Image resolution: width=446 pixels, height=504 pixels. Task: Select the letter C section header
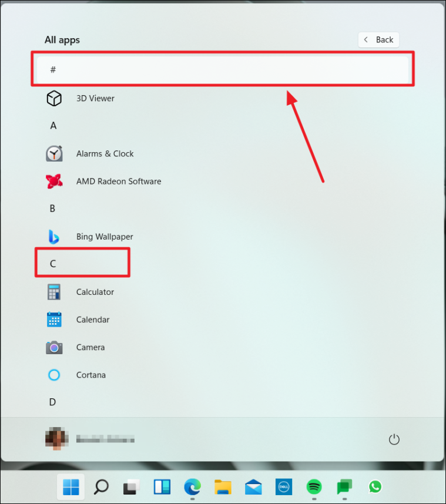[53, 264]
